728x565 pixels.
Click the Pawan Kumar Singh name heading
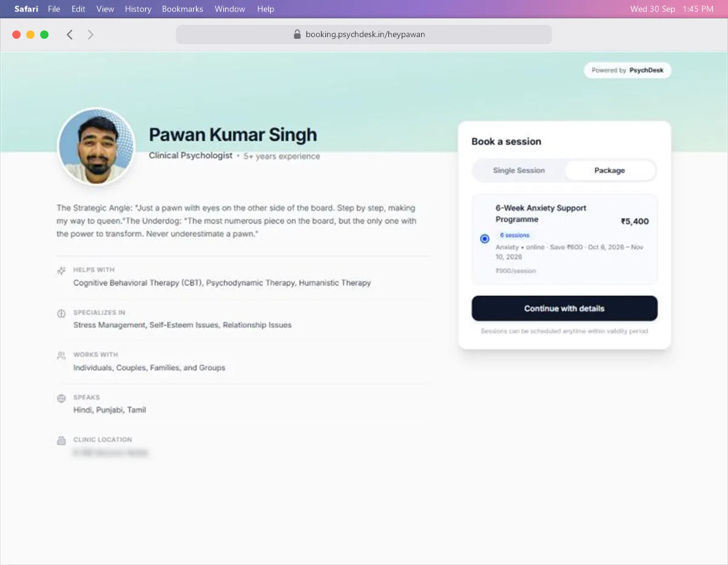click(233, 135)
